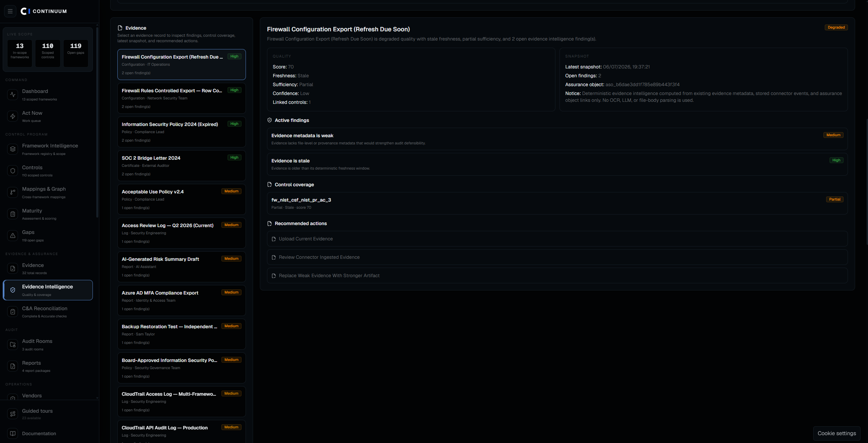Viewport: 868px width, 443px height.
Task: Open Framework Intelligence page
Action: click(48, 149)
